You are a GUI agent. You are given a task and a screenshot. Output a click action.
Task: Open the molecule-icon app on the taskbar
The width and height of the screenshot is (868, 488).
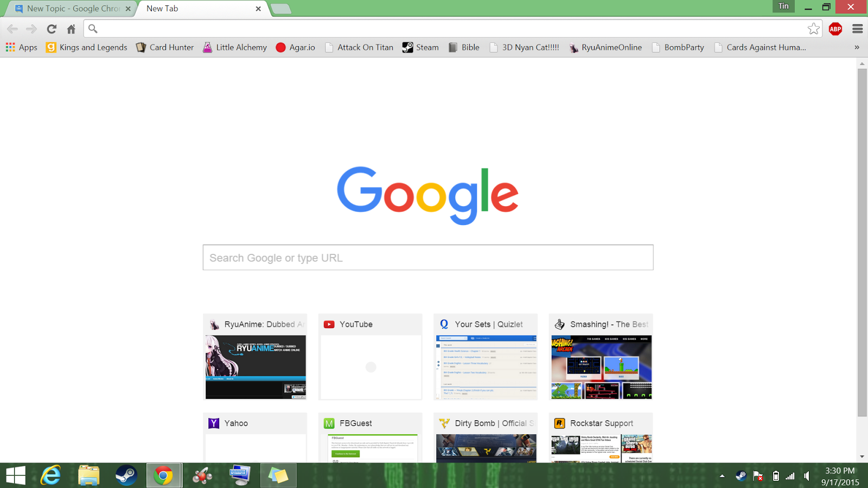(x=202, y=476)
